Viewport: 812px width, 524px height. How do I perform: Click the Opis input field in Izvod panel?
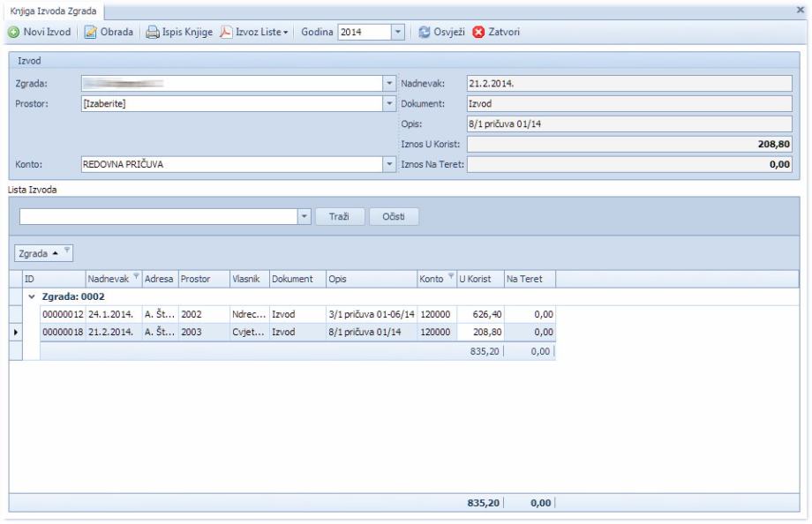pos(627,124)
